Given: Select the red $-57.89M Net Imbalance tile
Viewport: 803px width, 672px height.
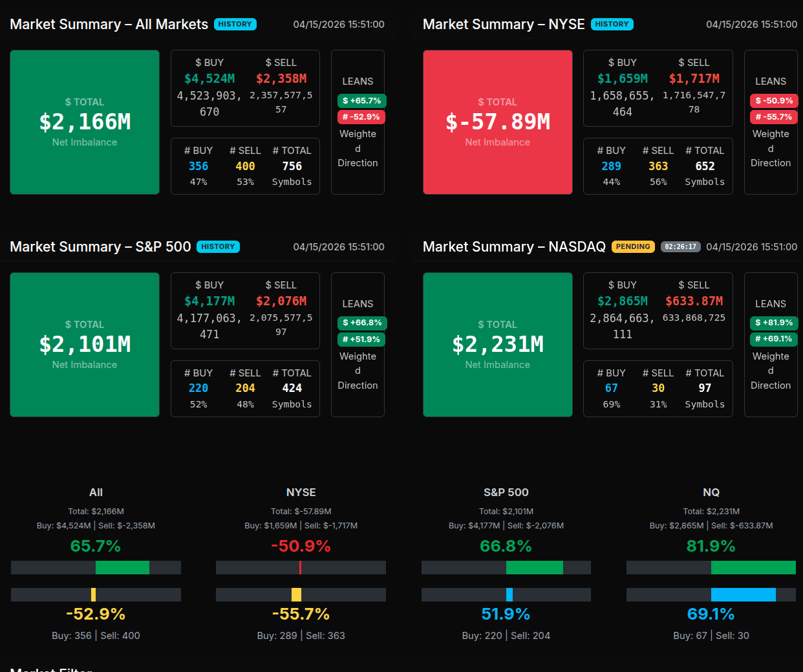Looking at the screenshot, I should click(x=497, y=122).
